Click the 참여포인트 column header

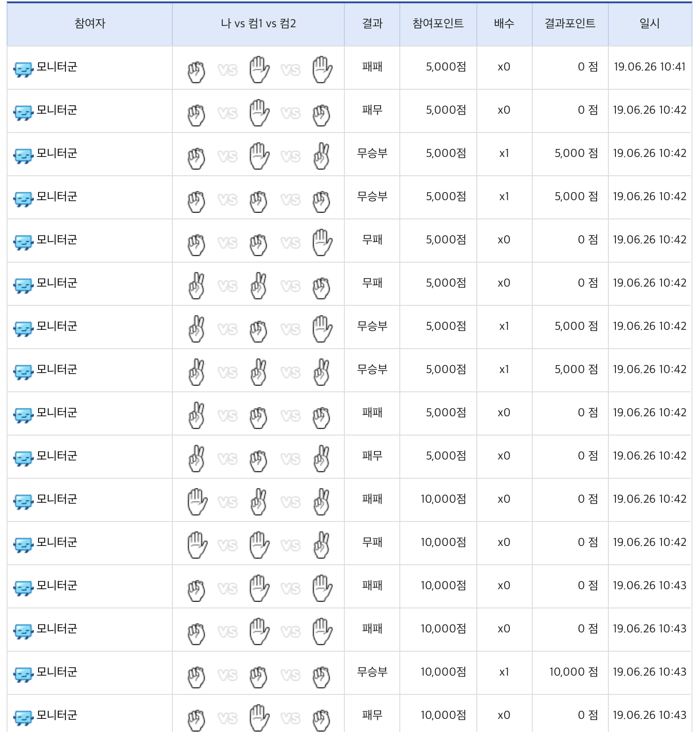438,23
